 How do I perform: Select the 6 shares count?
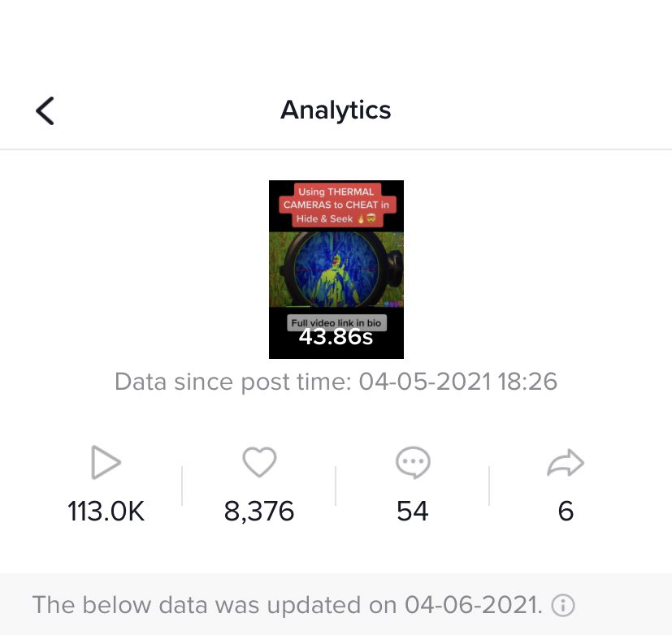point(566,511)
